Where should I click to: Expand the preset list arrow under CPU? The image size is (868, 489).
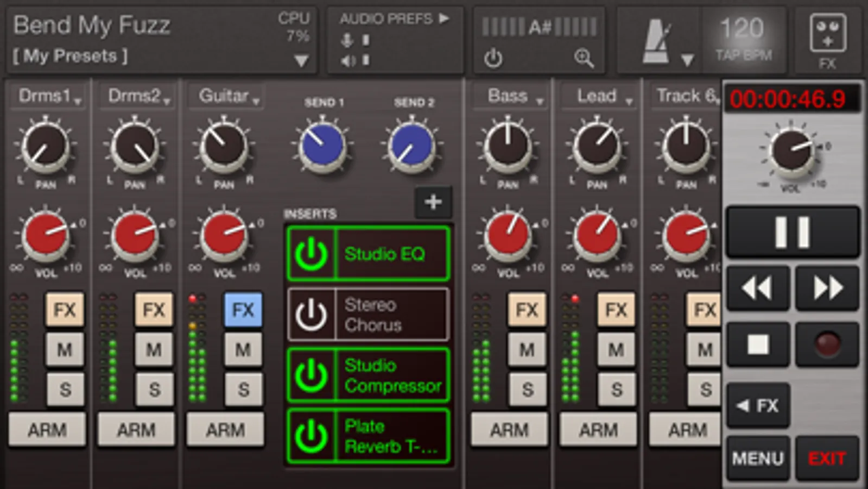pos(301,60)
